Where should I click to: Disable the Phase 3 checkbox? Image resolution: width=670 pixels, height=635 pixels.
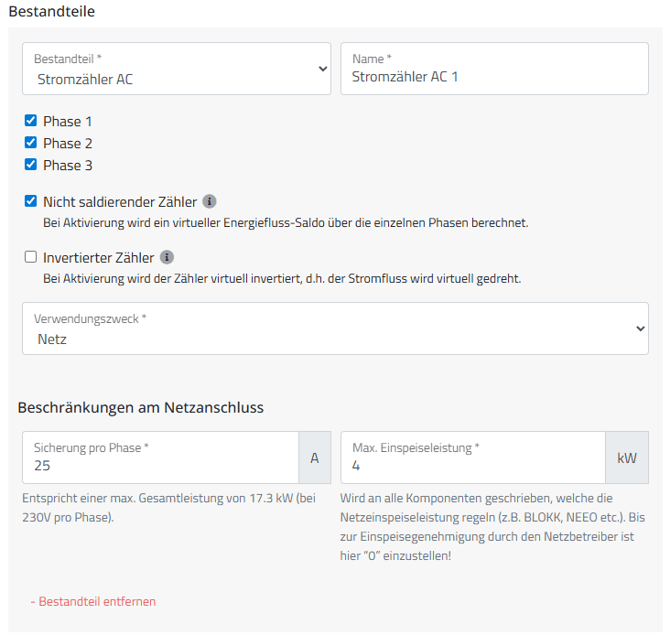point(31,165)
